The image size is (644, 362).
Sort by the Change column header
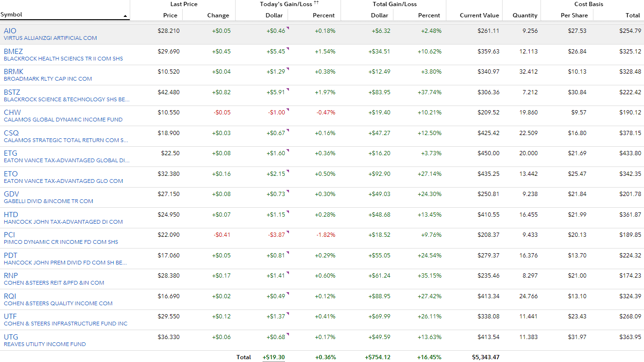(218, 15)
